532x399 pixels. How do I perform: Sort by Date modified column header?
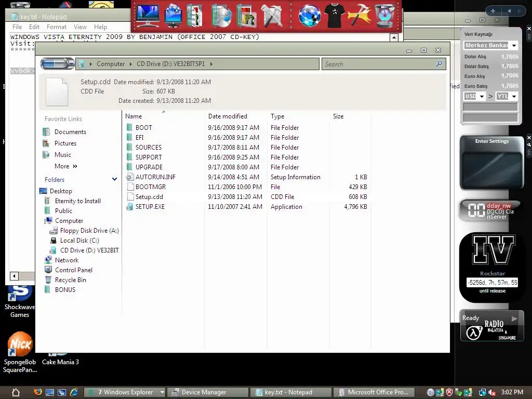(228, 116)
